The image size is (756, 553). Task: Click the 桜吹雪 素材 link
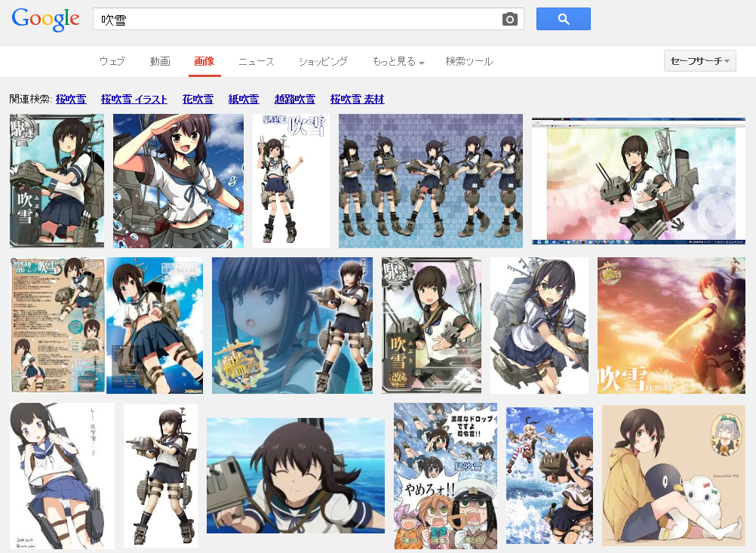[x=358, y=100]
